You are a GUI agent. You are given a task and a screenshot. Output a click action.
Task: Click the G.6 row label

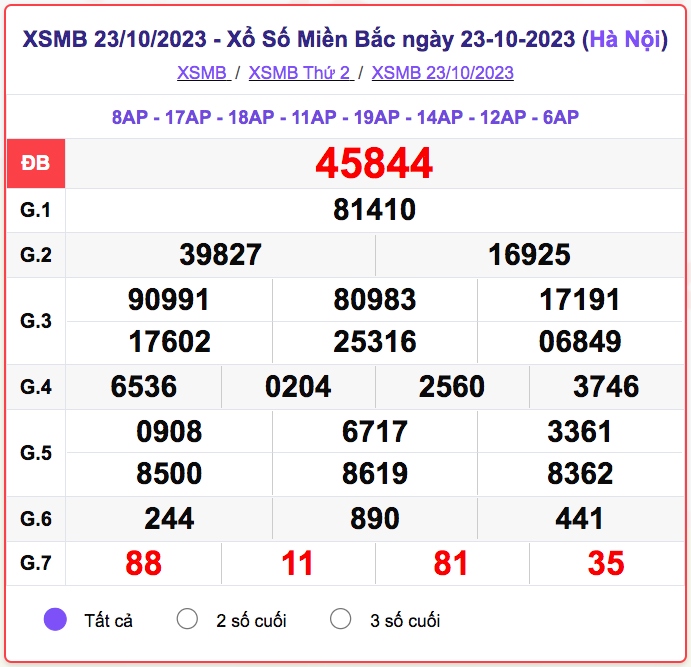pos(36,519)
